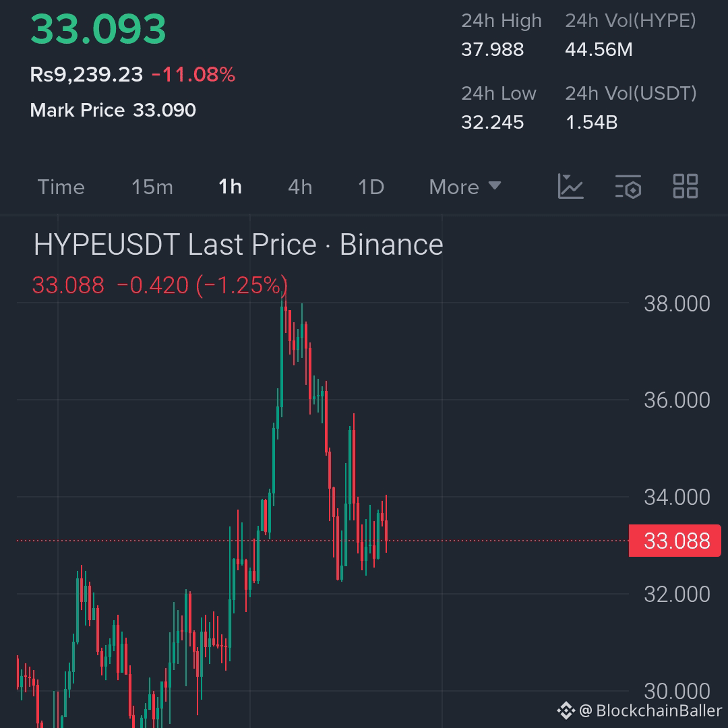The height and width of the screenshot is (728, 728).
Task: Select the 1h timeframe tab
Action: point(230,187)
